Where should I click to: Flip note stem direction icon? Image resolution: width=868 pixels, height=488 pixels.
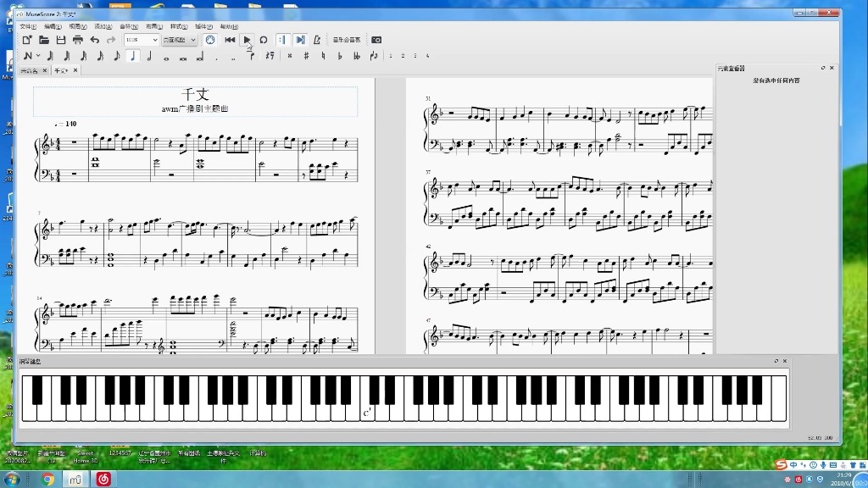(x=374, y=56)
